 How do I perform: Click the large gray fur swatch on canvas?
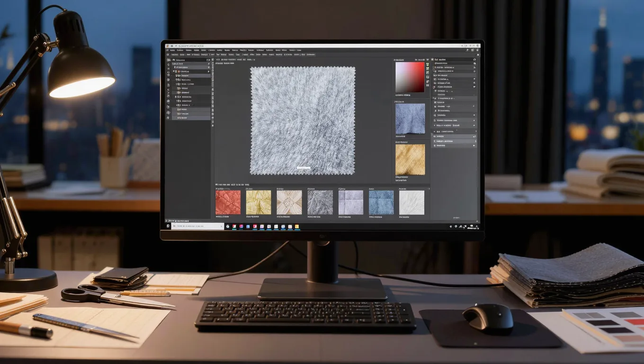[x=303, y=120]
